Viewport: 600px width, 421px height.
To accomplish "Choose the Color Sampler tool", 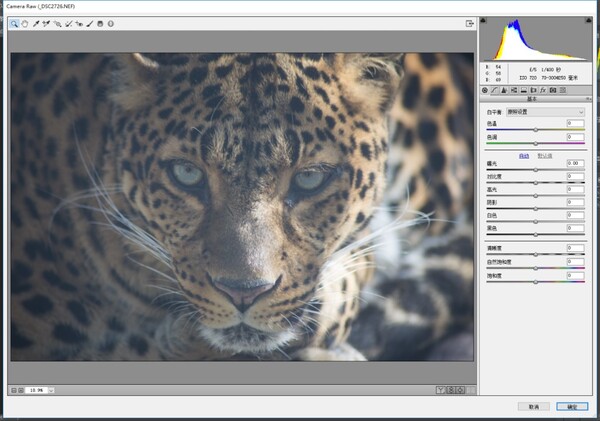I will (46, 24).
